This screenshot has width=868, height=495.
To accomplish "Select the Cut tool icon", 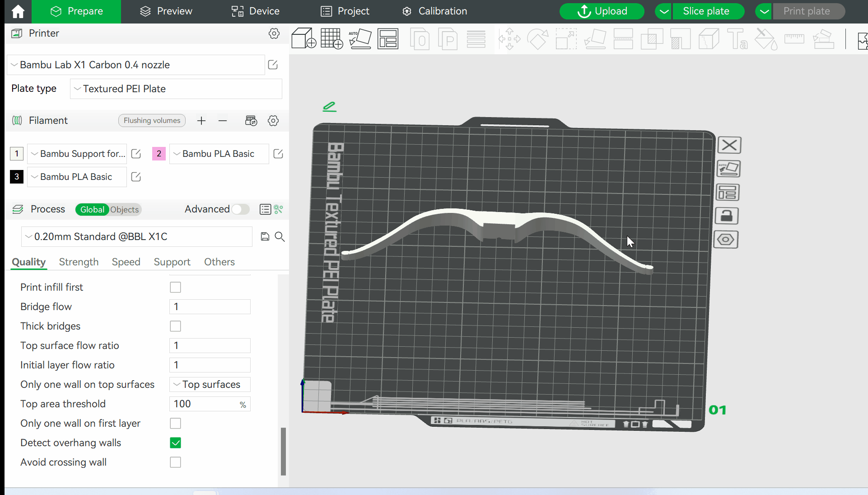I will [x=623, y=39].
